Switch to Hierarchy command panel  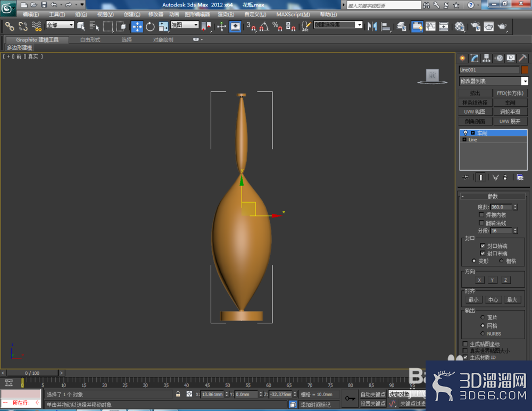pyautogui.click(x=487, y=58)
